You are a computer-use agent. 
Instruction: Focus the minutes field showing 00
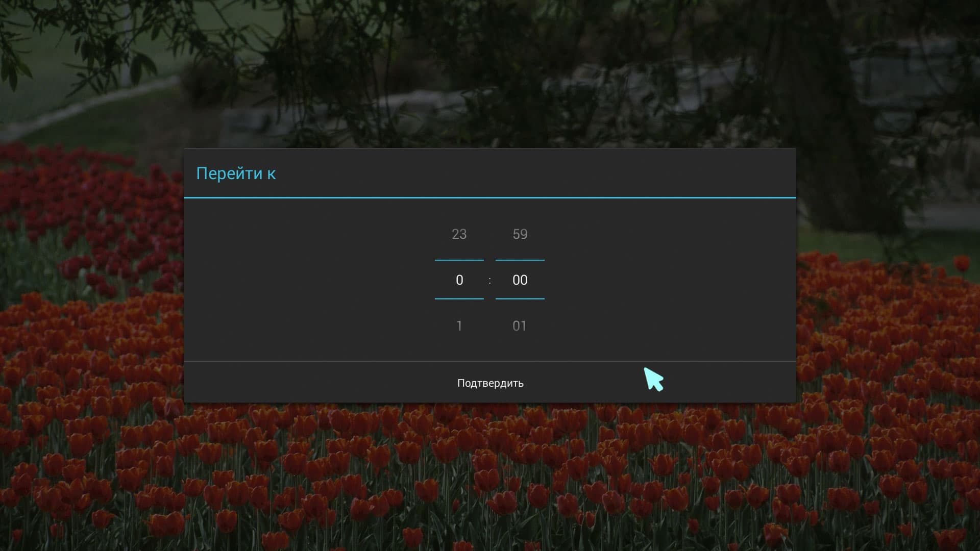tap(520, 280)
